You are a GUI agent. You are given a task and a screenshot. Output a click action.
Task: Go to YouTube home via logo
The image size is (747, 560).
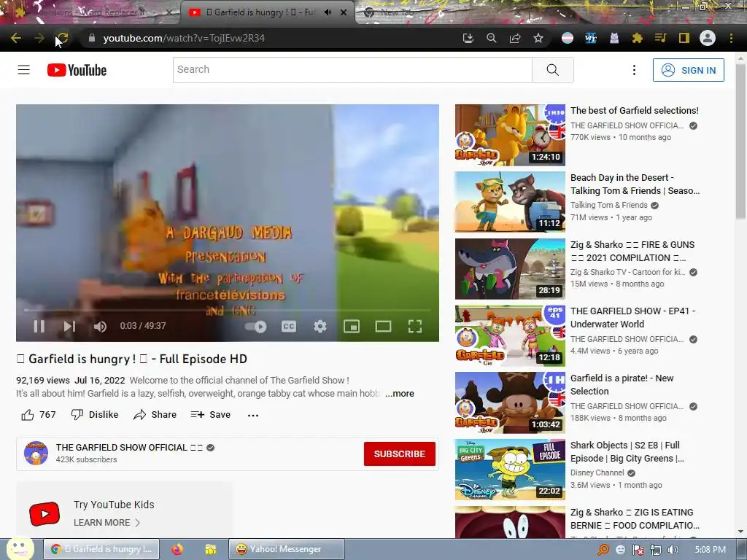coord(77,70)
